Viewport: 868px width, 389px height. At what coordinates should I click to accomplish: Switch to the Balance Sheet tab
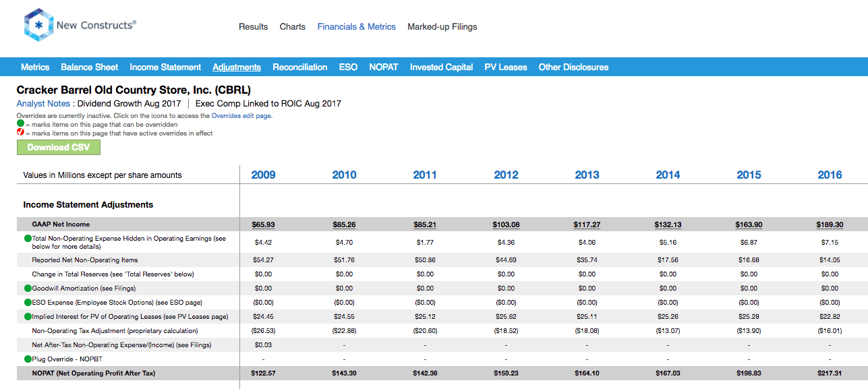pyautogui.click(x=90, y=67)
